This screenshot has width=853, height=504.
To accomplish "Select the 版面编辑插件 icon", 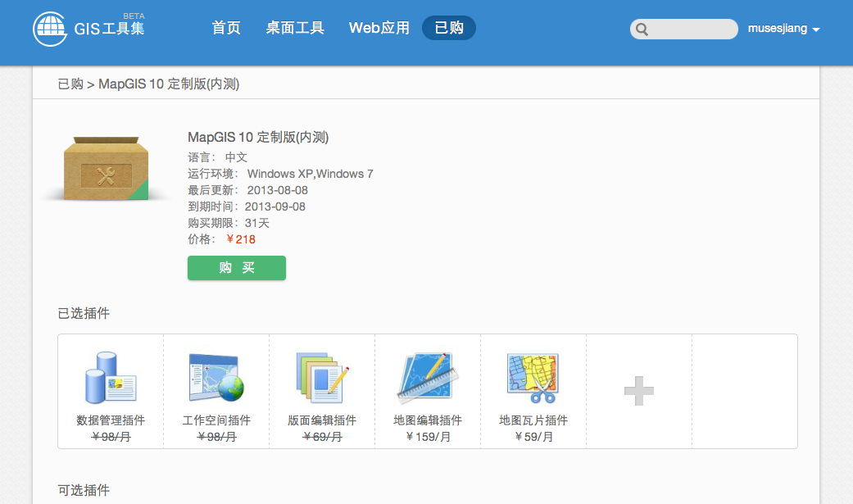I will tap(322, 378).
